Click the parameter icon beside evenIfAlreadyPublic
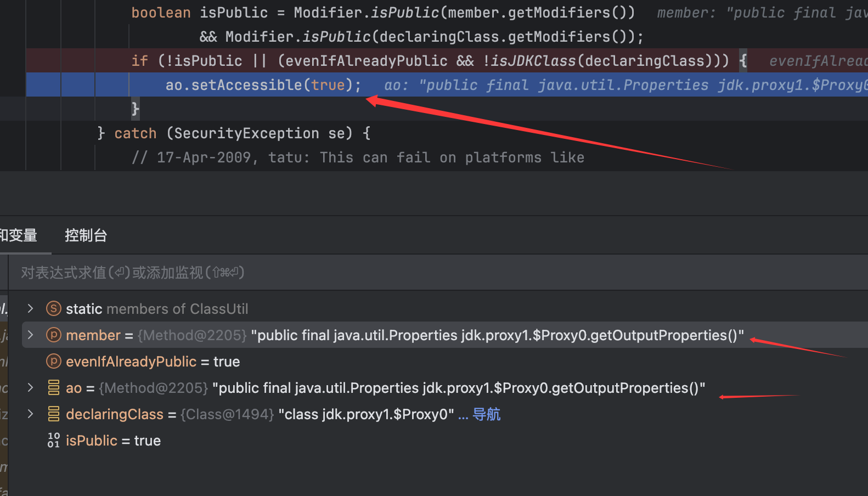Image resolution: width=868 pixels, height=496 pixels. coord(53,362)
